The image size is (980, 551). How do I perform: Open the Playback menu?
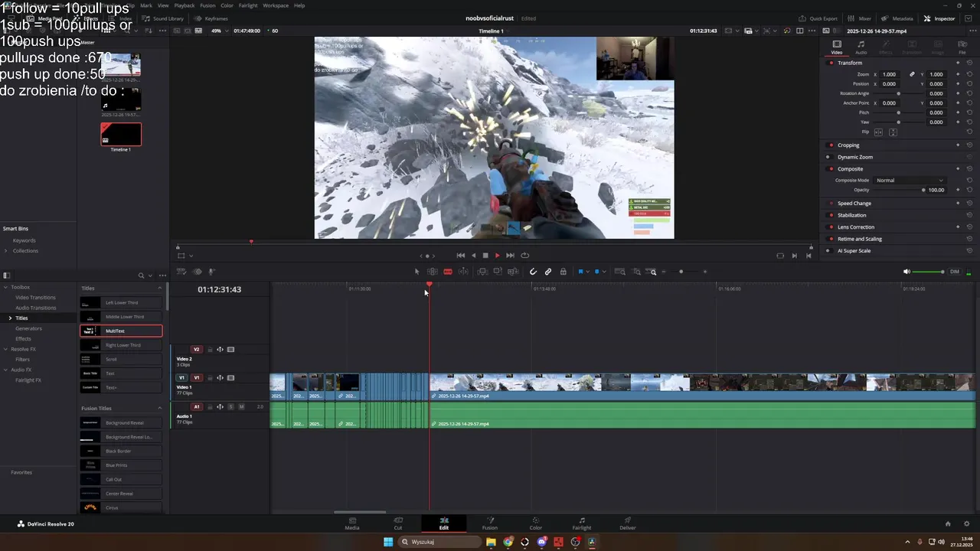(x=185, y=5)
